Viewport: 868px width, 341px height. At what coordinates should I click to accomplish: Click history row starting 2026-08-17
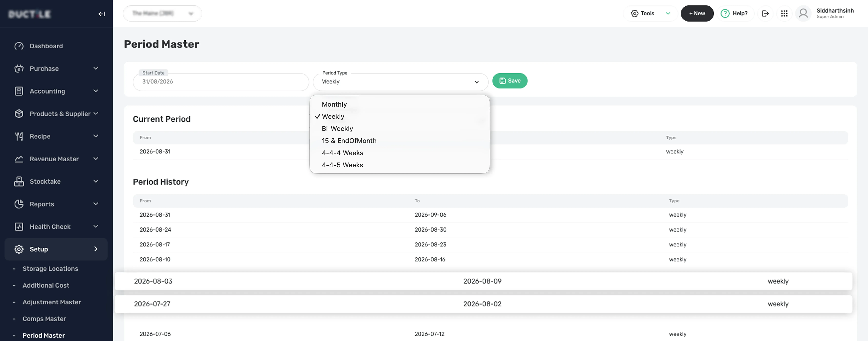point(490,245)
